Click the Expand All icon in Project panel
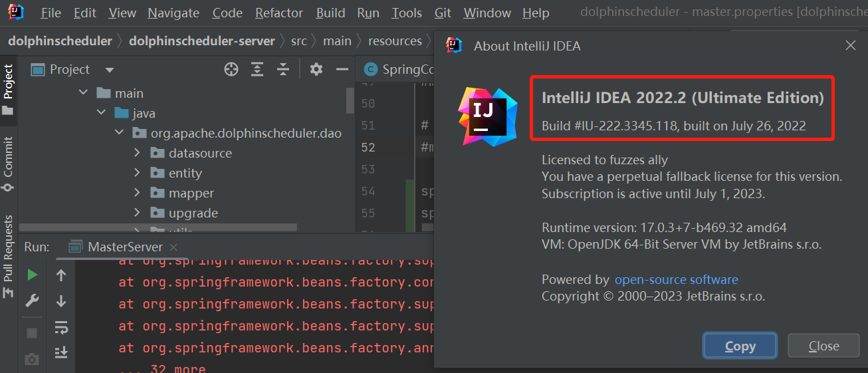 tap(257, 69)
